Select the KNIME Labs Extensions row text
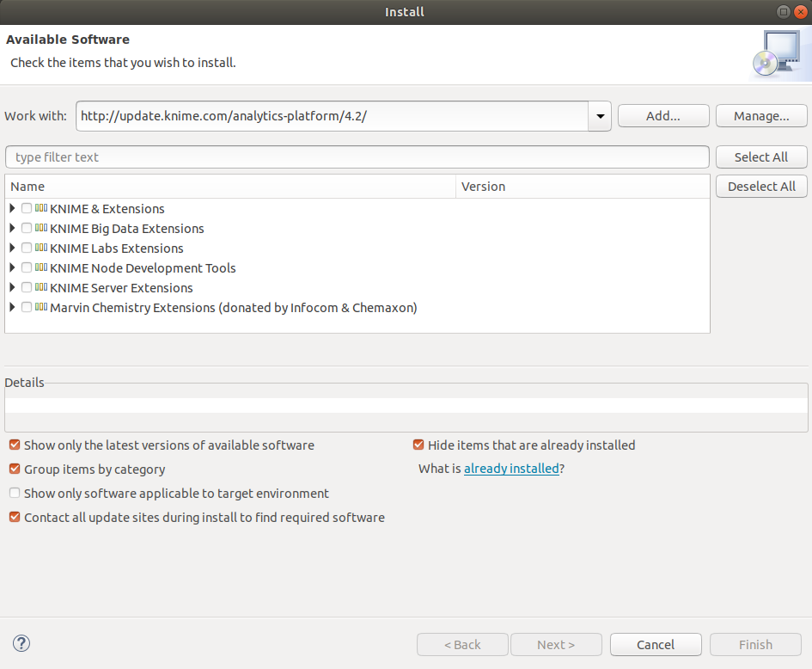The height and width of the screenshot is (669, 812). point(117,249)
